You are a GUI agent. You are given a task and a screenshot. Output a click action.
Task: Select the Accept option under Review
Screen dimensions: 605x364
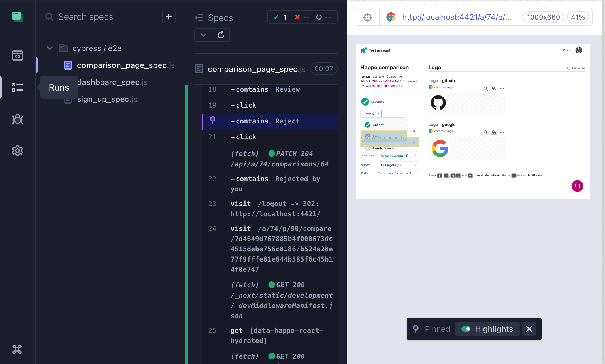tap(378, 125)
